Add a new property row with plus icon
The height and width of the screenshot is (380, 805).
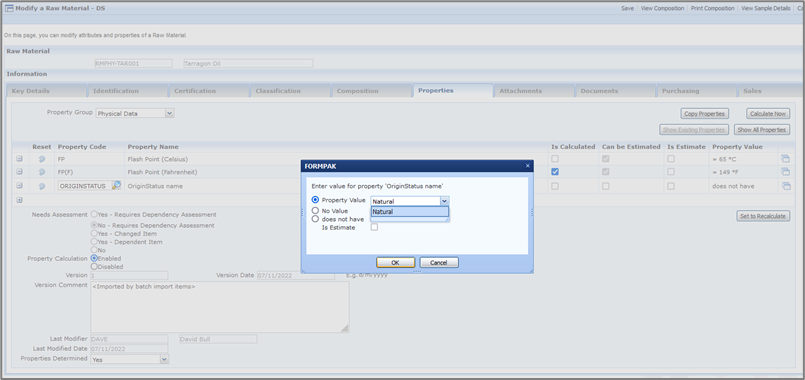coord(20,200)
